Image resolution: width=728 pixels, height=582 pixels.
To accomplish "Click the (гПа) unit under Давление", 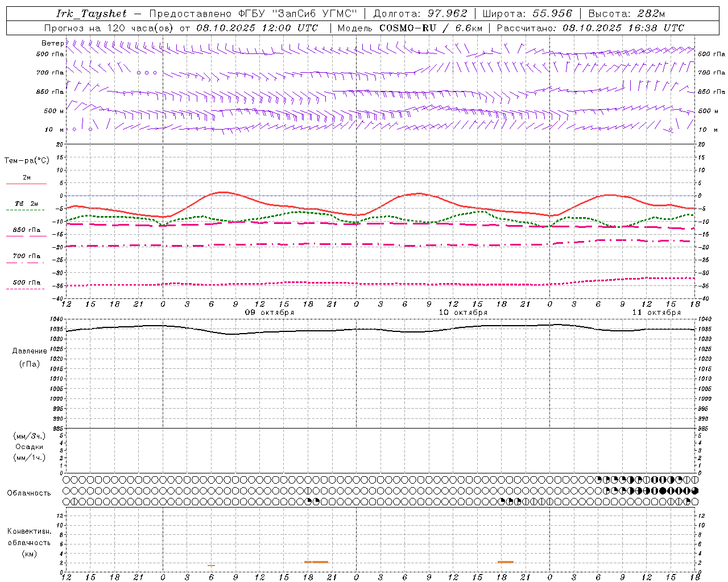I will coord(30,364).
